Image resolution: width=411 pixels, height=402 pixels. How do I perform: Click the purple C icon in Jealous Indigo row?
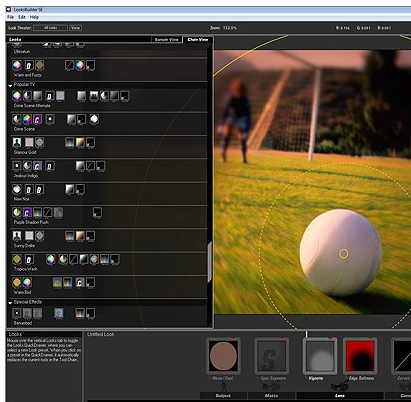point(37,166)
